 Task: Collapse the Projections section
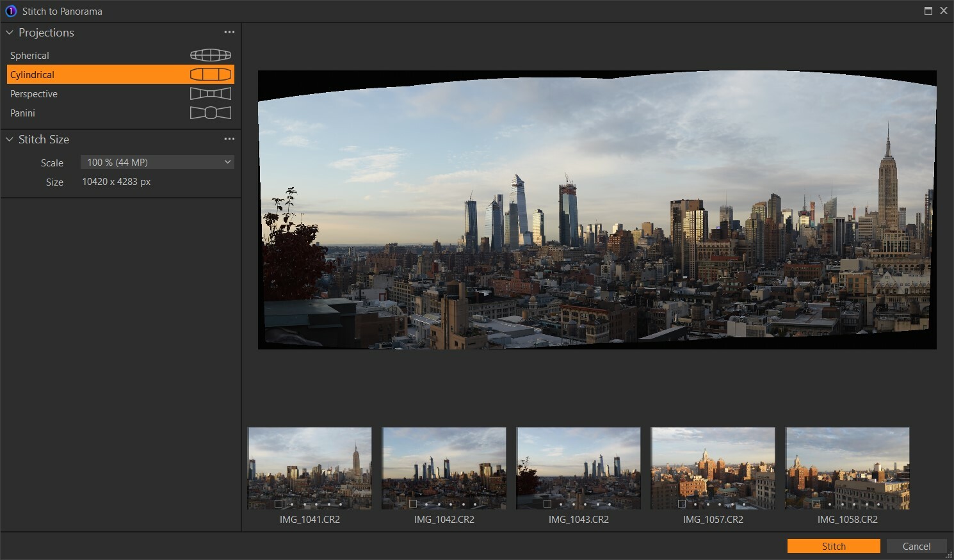pos(9,32)
